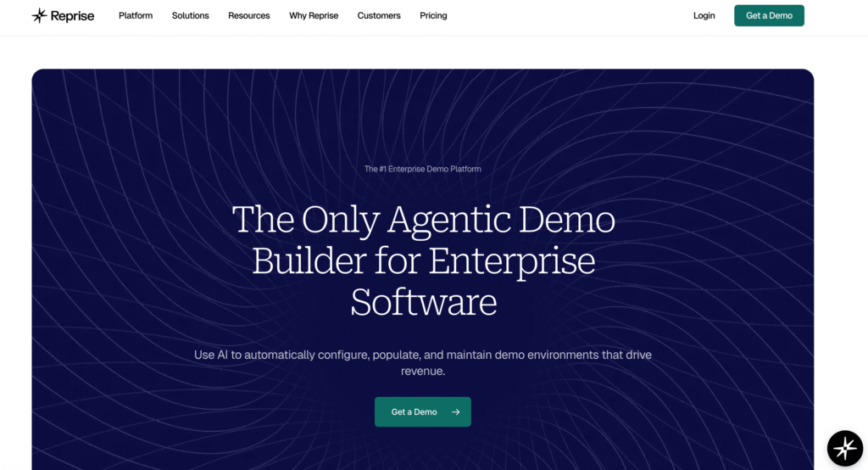Image resolution: width=868 pixels, height=470 pixels.
Task: Click the word 'revenue.' in the subheading
Action: click(x=422, y=371)
